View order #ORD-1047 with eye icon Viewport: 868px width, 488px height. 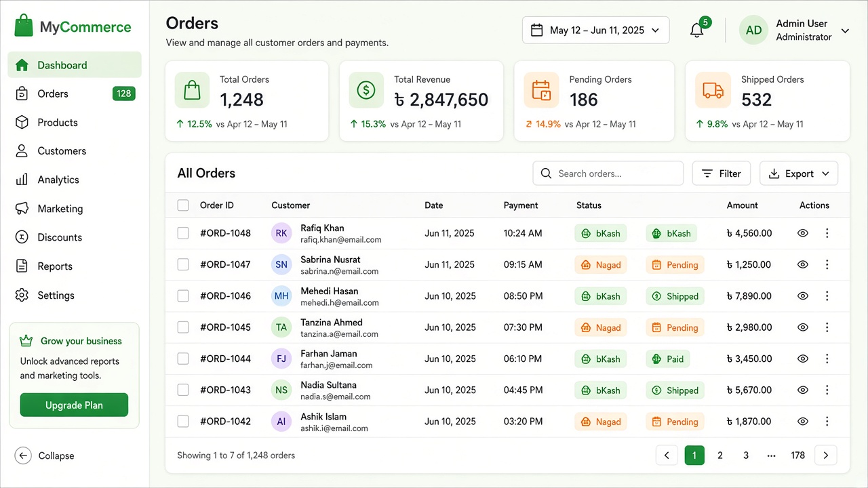click(803, 264)
